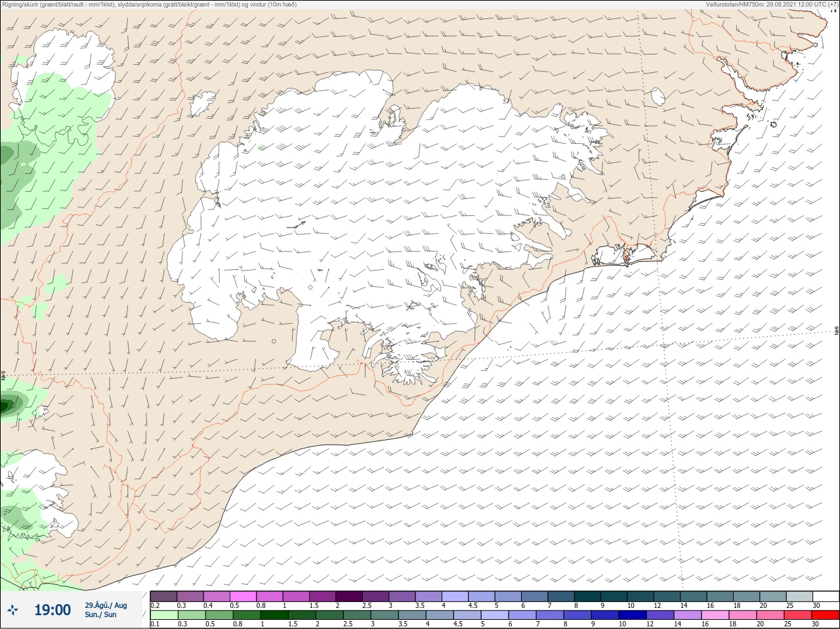Pick the 0.3 swatch in lower green legend

pos(191,615)
